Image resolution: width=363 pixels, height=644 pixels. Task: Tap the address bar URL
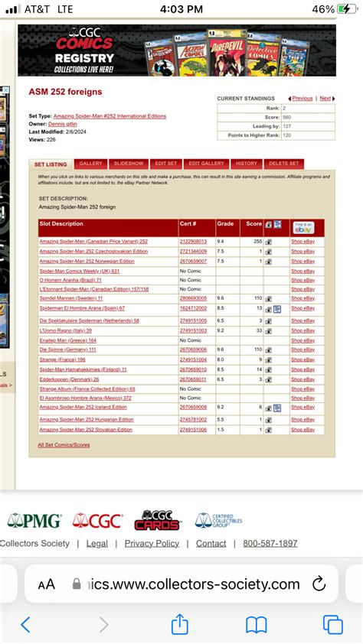[194, 584]
